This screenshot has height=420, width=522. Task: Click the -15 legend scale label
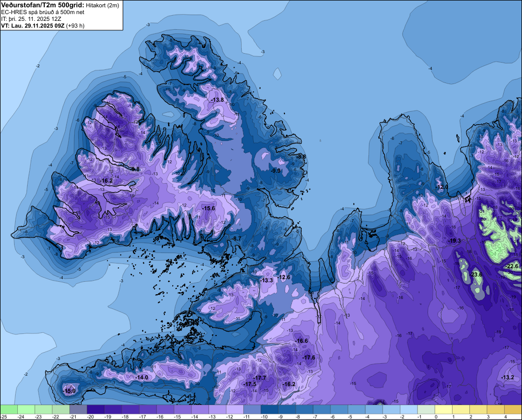click(x=177, y=417)
